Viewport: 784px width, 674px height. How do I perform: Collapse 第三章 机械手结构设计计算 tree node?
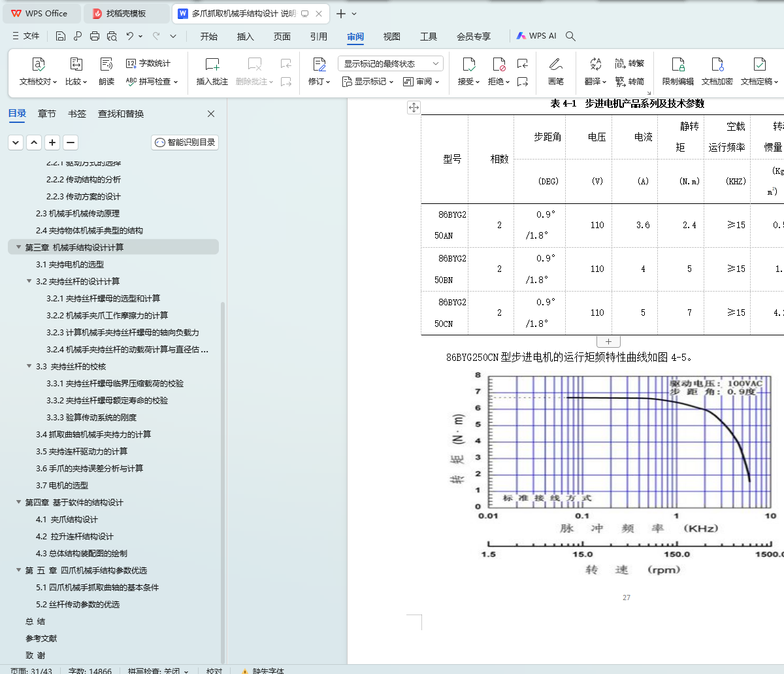(18, 247)
